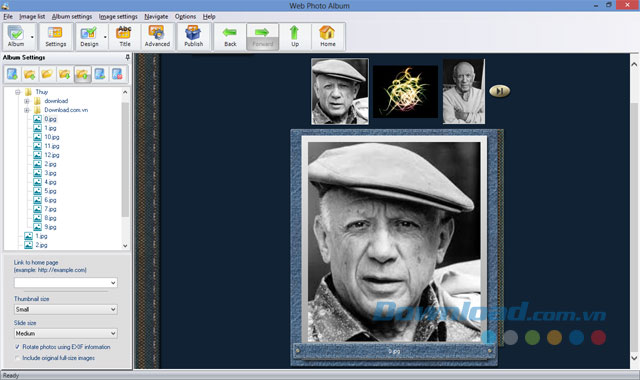Click the next-slide round button beside thumbnails
This screenshot has width=640, height=380.
click(x=500, y=91)
